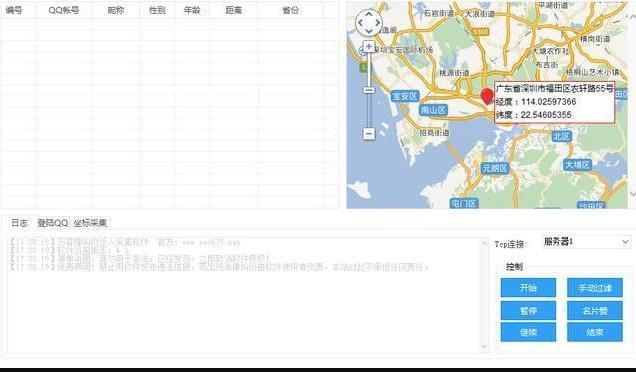Switch to the 登陆QQ tab
636x372 pixels.
52,223
